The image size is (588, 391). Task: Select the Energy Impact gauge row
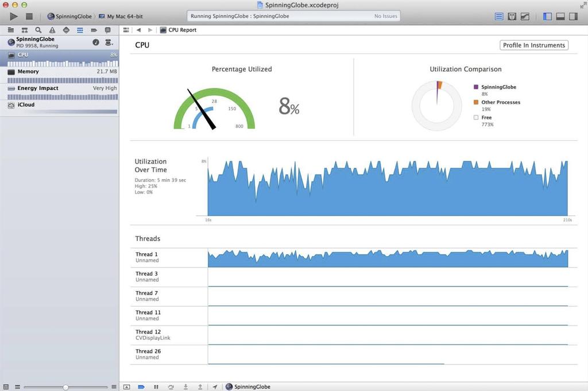click(60, 92)
